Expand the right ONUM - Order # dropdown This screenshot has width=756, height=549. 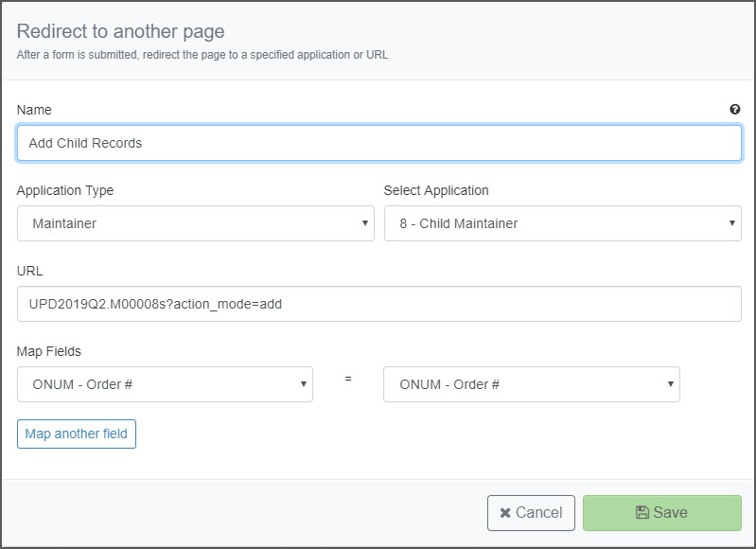(x=532, y=384)
